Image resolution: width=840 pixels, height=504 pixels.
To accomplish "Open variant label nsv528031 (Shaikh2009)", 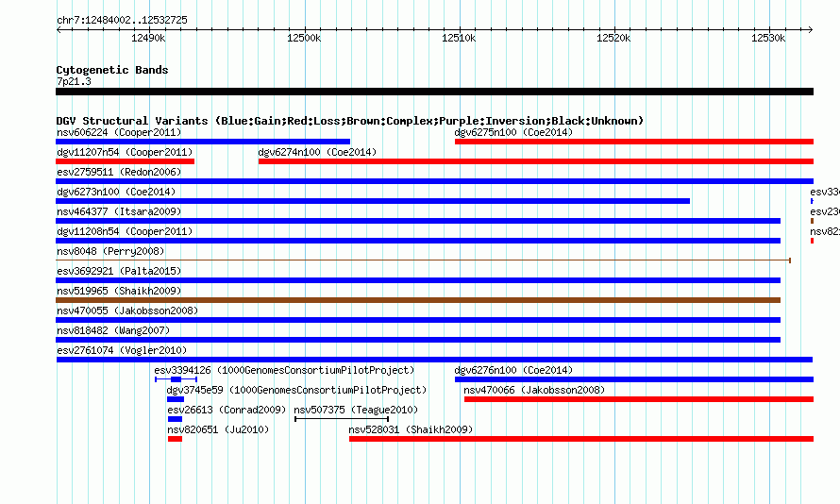I will pos(411,429).
